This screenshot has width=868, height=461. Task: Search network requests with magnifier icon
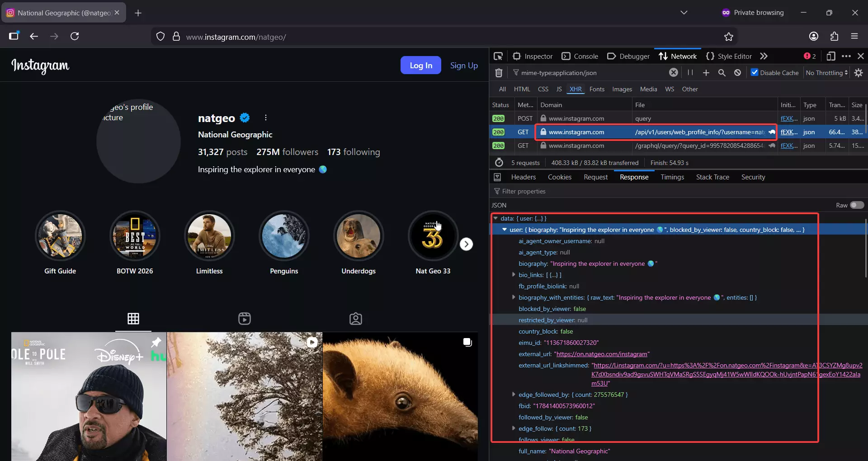[x=722, y=72]
